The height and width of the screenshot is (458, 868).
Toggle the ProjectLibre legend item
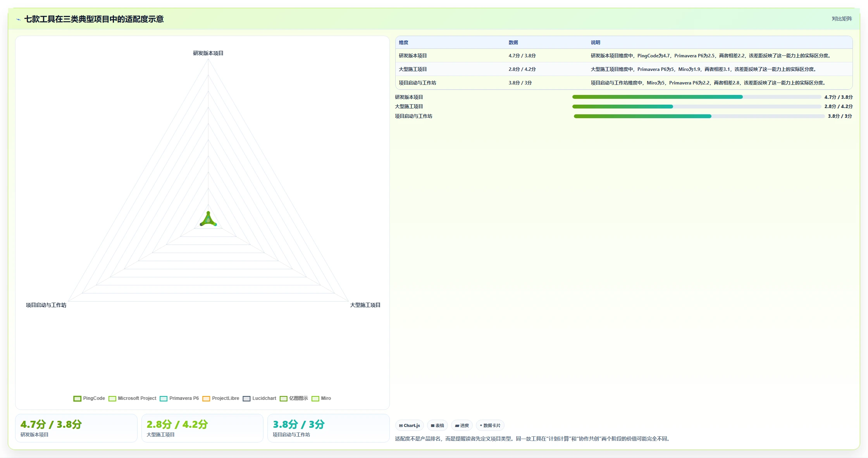coord(221,398)
